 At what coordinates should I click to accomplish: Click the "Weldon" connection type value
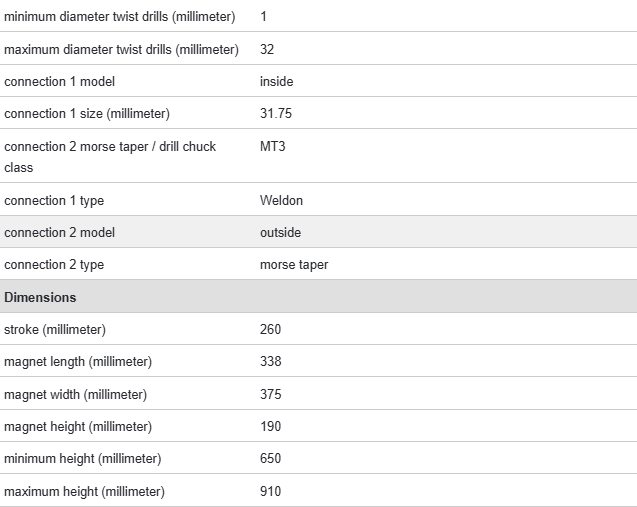(281, 200)
